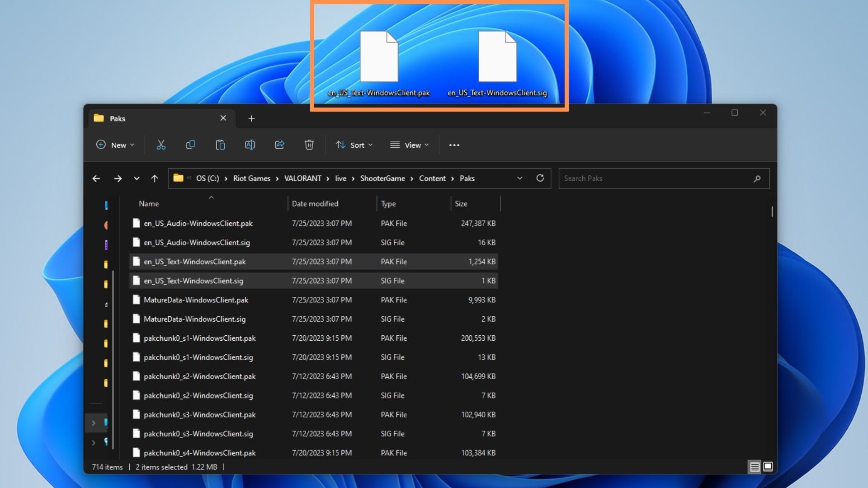The width and height of the screenshot is (868, 488).
Task: Expand hidden path chevrons before OS (C:)
Action: (189, 178)
